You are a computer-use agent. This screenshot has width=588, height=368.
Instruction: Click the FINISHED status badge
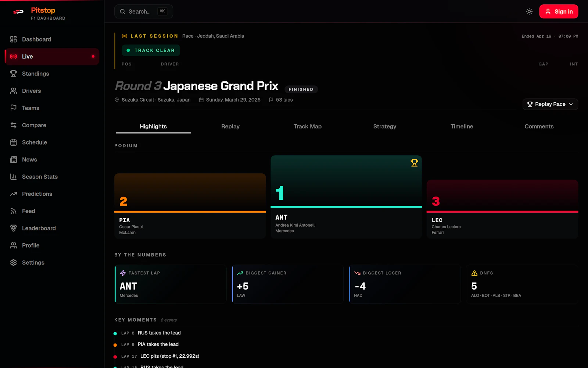tap(301, 89)
